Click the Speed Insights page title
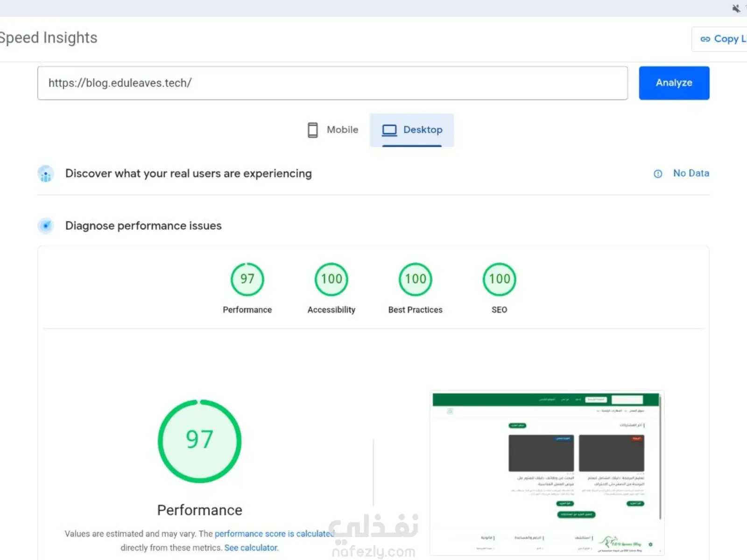 [49, 38]
